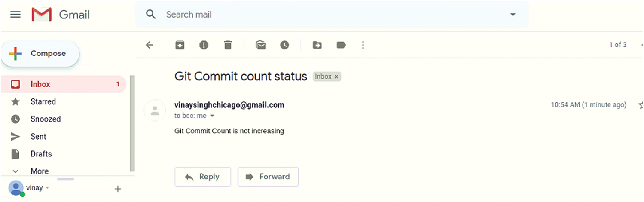
Task: Click the Reply button
Action: 202,177
